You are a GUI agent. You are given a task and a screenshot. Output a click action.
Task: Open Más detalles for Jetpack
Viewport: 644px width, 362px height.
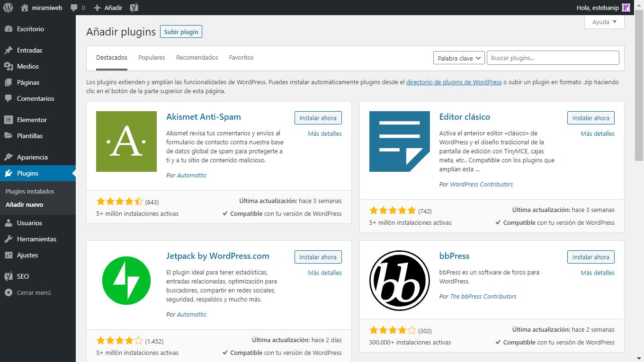tap(324, 273)
